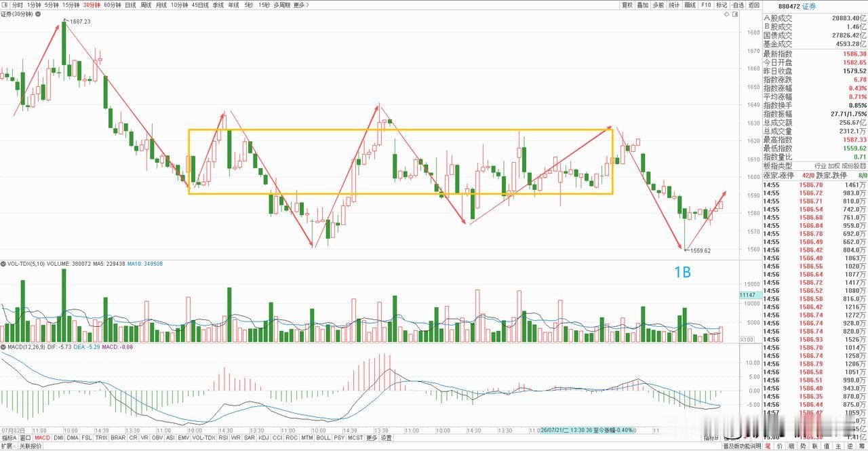Switch to the 1分钟 period tab

(34, 5)
